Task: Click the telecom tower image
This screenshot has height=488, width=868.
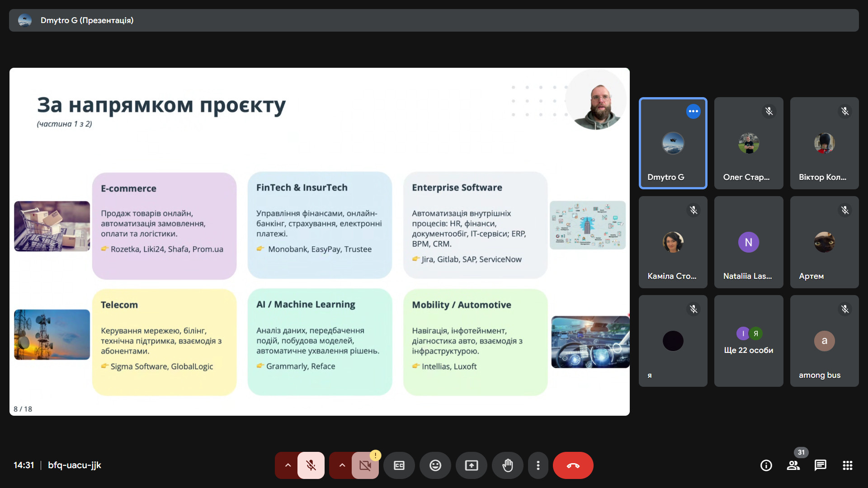Action: pos(52,335)
